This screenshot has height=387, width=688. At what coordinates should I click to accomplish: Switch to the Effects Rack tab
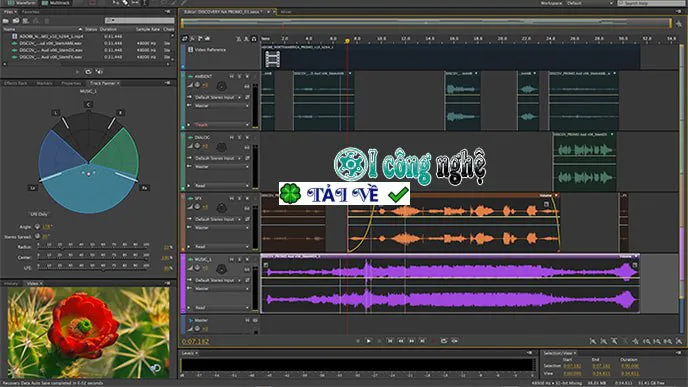(x=16, y=83)
